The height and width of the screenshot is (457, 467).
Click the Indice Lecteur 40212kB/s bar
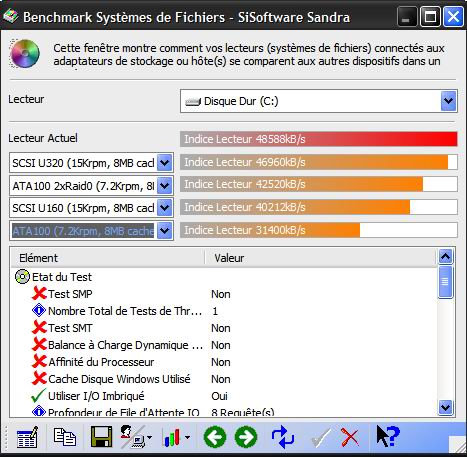(x=319, y=207)
